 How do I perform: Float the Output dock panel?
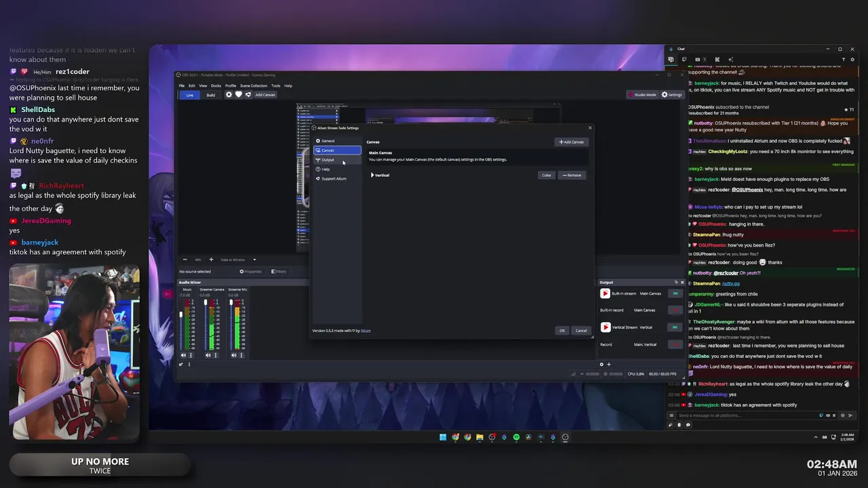coord(675,282)
